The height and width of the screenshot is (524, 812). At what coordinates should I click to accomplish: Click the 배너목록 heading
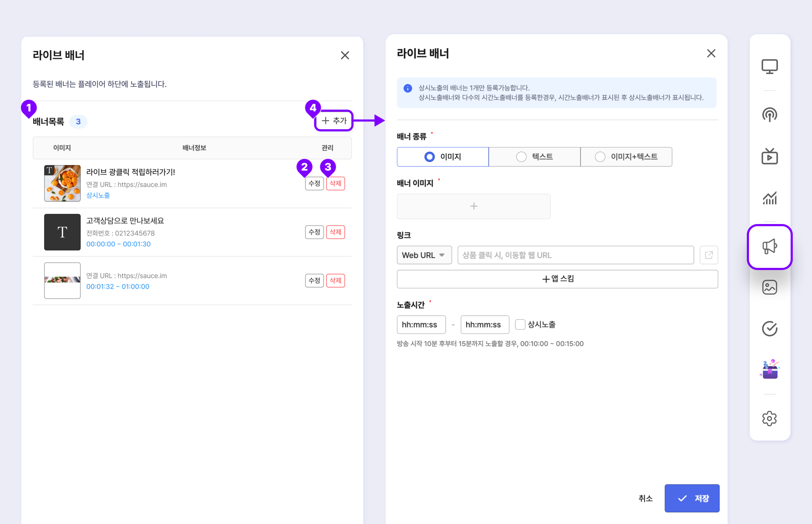point(48,121)
